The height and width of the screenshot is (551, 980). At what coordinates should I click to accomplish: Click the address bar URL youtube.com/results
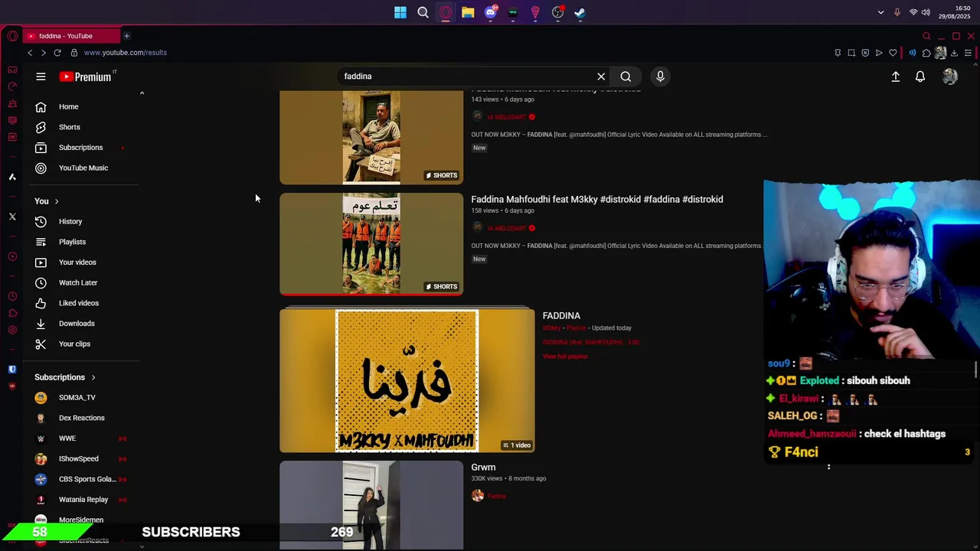point(125,53)
